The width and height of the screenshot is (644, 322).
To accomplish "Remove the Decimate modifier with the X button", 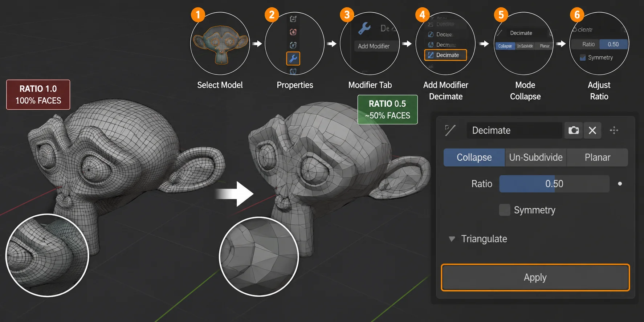I will click(x=592, y=130).
